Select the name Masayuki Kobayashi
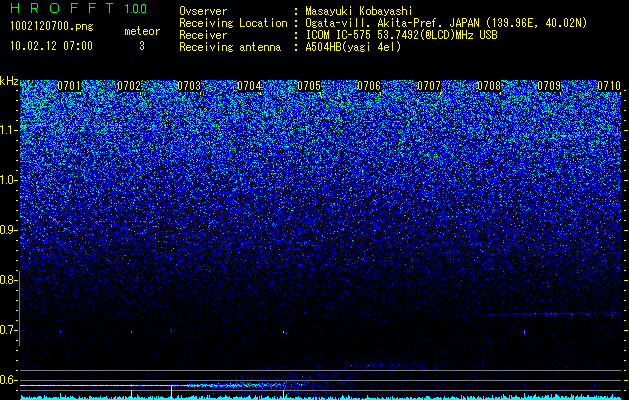 [358, 11]
